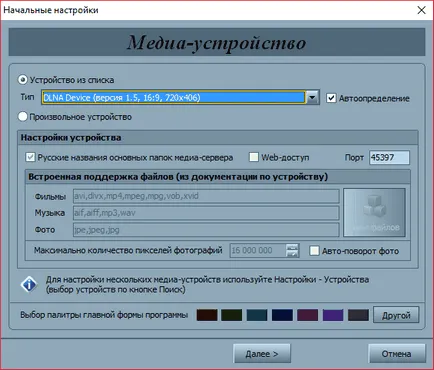Choose the dark gray palette swatch
The image size is (434, 370).
click(x=358, y=315)
